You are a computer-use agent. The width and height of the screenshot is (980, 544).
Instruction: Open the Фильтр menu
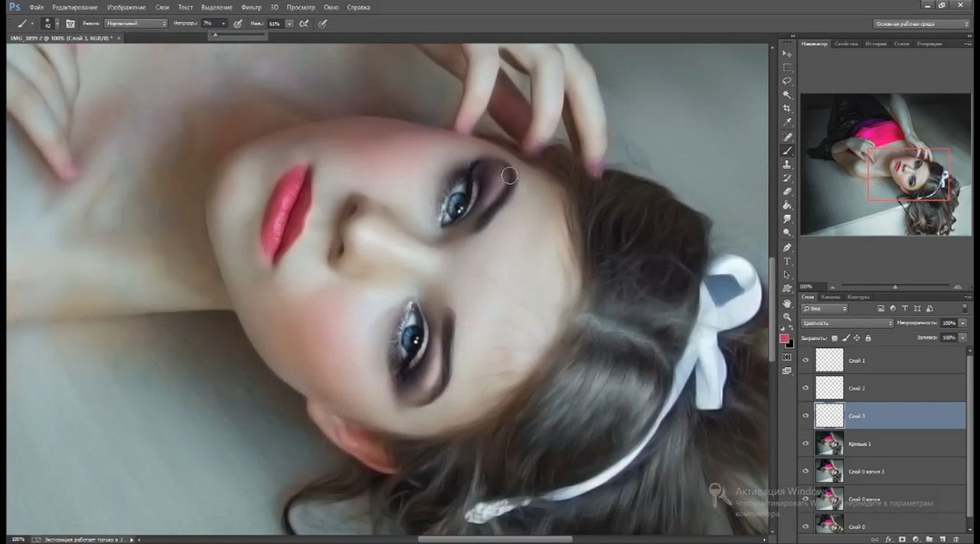(251, 7)
